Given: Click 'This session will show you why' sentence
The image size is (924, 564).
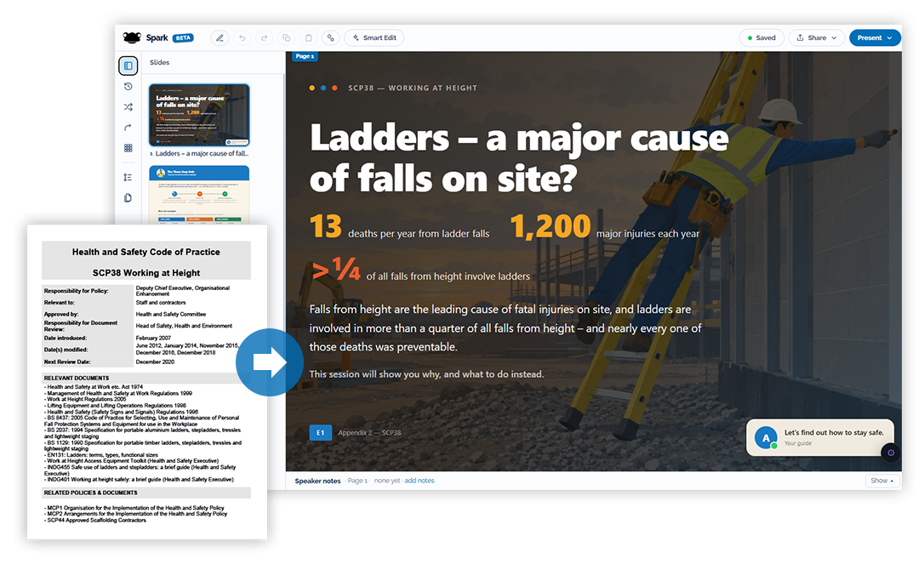Looking at the screenshot, I should pyautogui.click(x=426, y=374).
